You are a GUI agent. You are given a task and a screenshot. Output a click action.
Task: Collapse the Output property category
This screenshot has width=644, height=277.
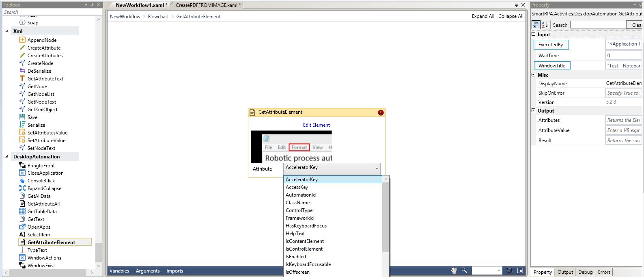534,110
